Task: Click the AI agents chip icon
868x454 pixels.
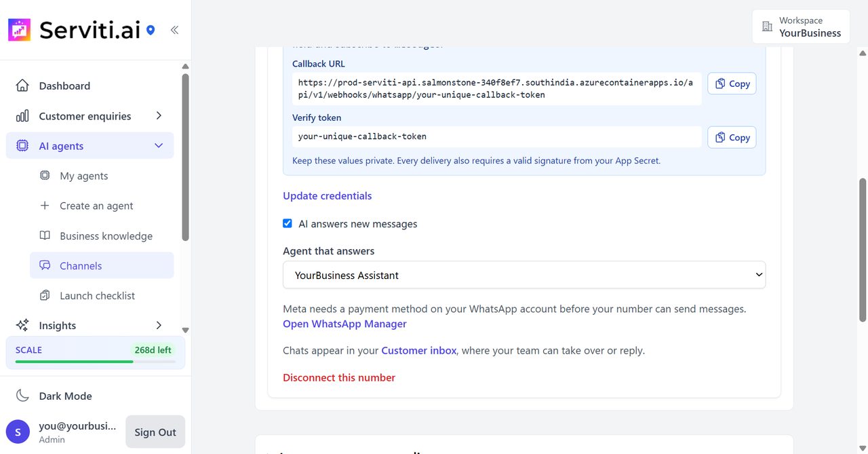Action: coord(22,146)
